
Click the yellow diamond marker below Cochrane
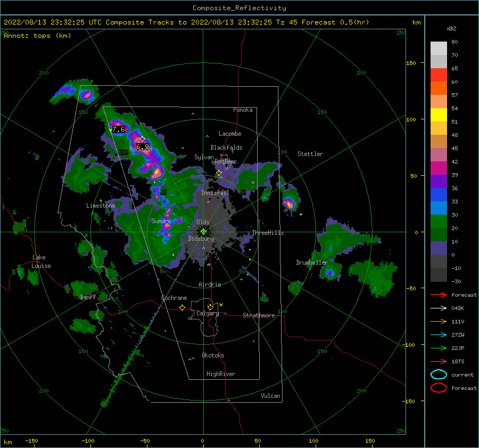tap(182, 308)
